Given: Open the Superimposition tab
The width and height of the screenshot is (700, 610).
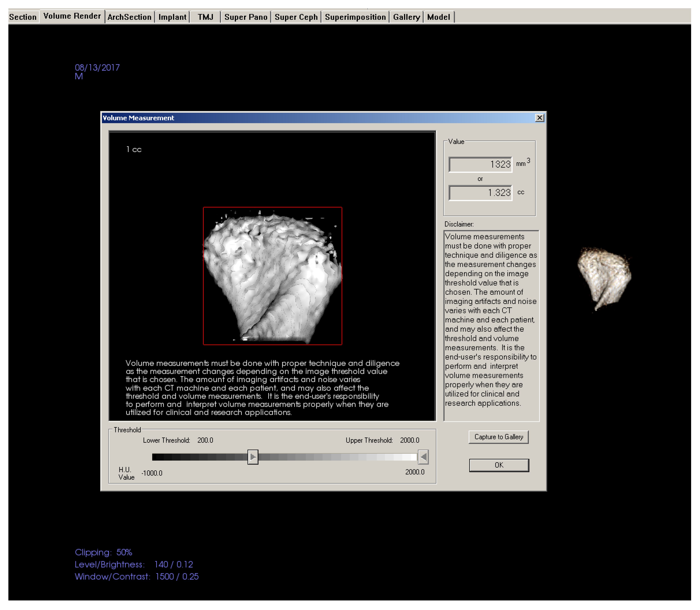Looking at the screenshot, I should (x=355, y=17).
